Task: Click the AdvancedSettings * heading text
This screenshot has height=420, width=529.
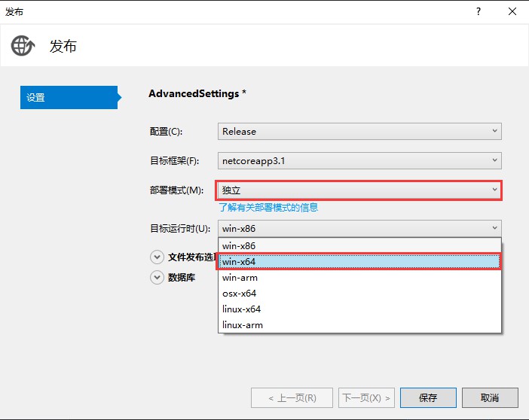Action: tap(197, 93)
